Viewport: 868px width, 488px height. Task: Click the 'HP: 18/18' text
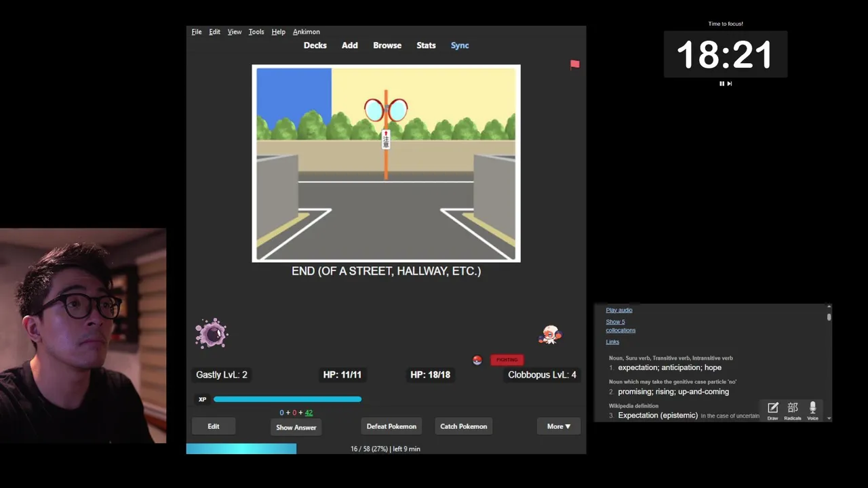click(430, 375)
